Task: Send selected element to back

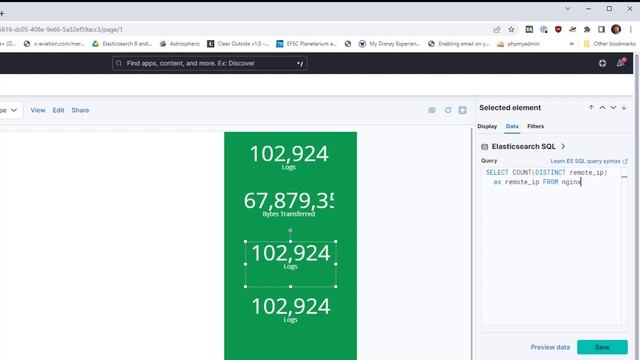Action: (x=624, y=107)
